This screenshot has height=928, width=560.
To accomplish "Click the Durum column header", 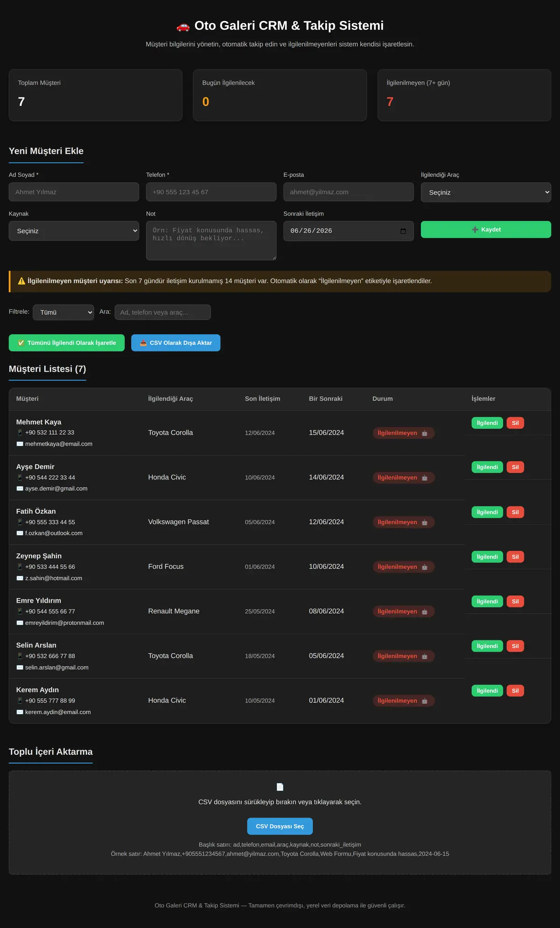I will pyautogui.click(x=383, y=399).
